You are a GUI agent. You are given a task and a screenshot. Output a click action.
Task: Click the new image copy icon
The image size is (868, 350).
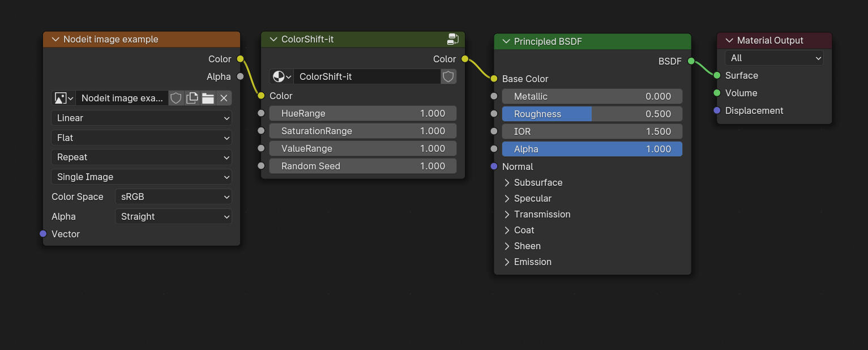(192, 98)
